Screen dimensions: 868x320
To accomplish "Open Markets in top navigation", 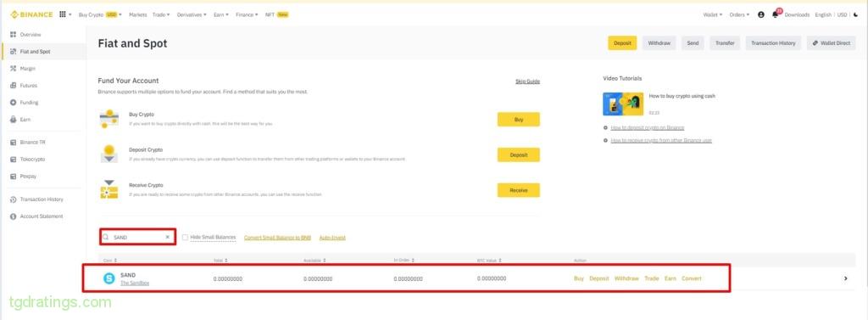I will coord(138,15).
